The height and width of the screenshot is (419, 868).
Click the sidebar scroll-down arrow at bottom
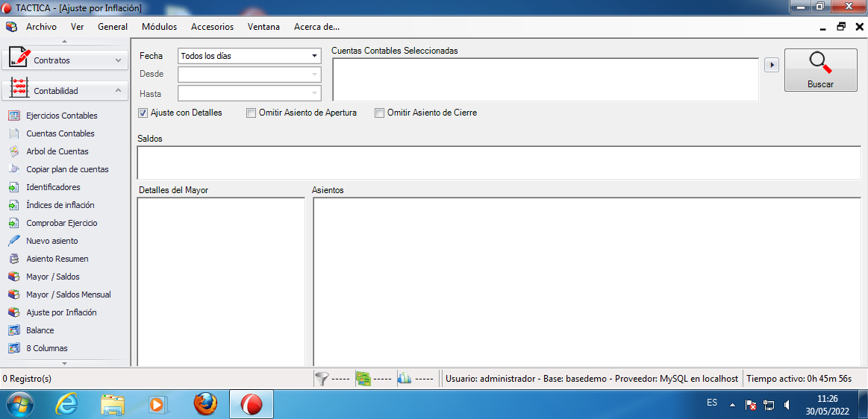click(65, 363)
